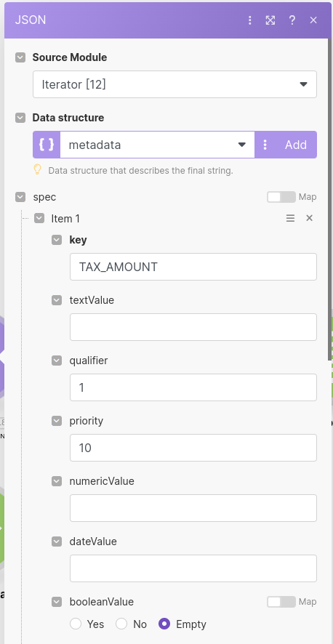Click the Add data structure button

[296, 145]
